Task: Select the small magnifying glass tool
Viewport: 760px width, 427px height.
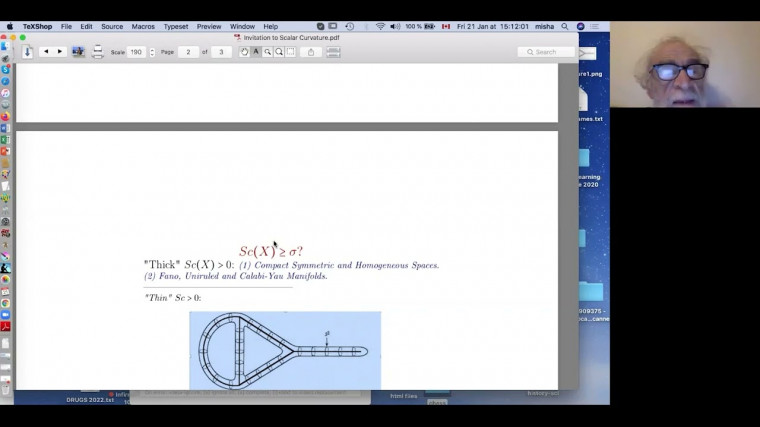Action: tap(268, 52)
